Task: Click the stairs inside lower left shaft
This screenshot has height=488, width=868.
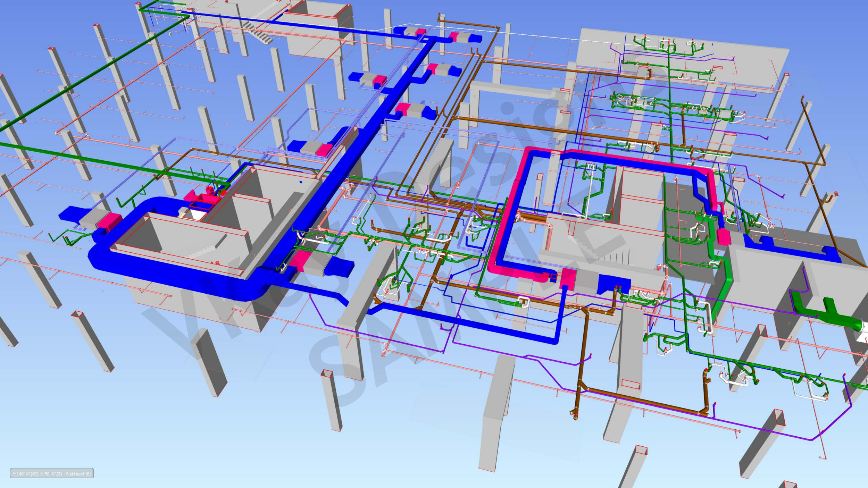Action: pyautogui.click(x=203, y=251)
